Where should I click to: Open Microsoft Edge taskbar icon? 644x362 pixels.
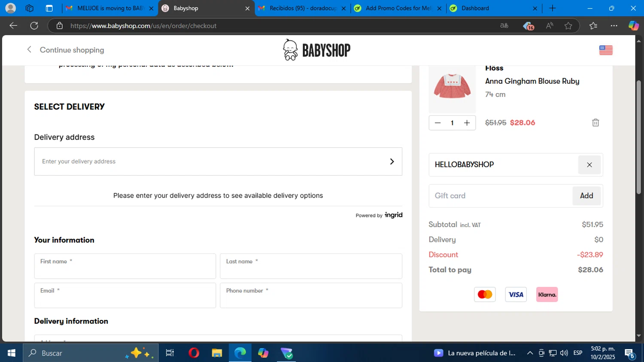(240, 353)
